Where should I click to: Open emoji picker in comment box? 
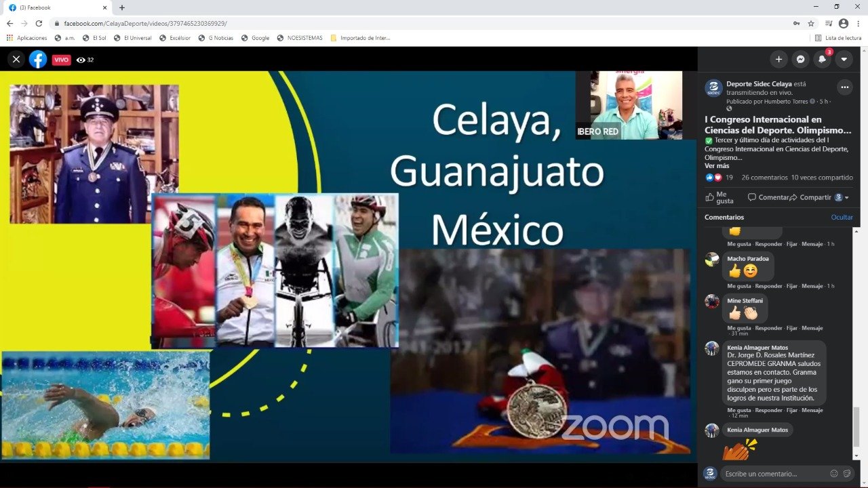click(x=834, y=474)
